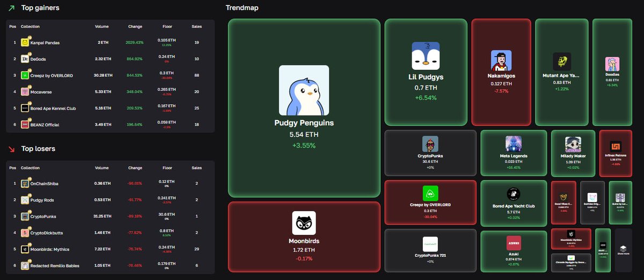The image size is (644, 280).
Task: Open OnChainShiba collection name link
Action: coord(45,184)
